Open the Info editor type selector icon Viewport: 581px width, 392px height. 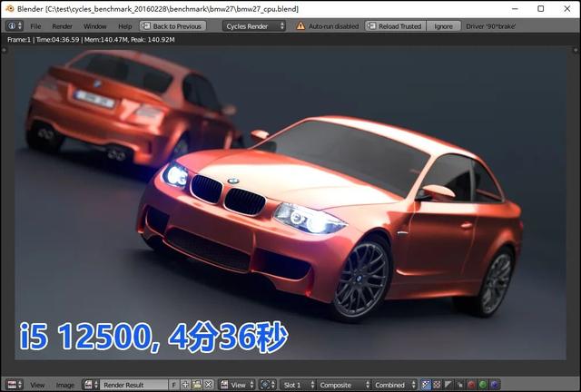(15, 26)
